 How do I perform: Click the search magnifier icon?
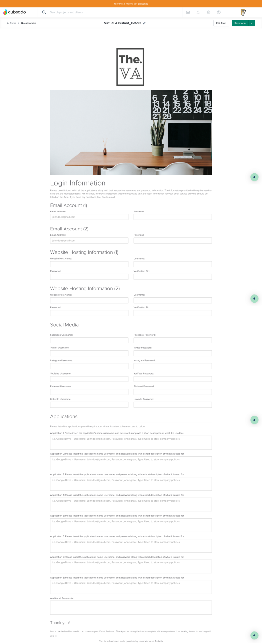tap(44, 12)
